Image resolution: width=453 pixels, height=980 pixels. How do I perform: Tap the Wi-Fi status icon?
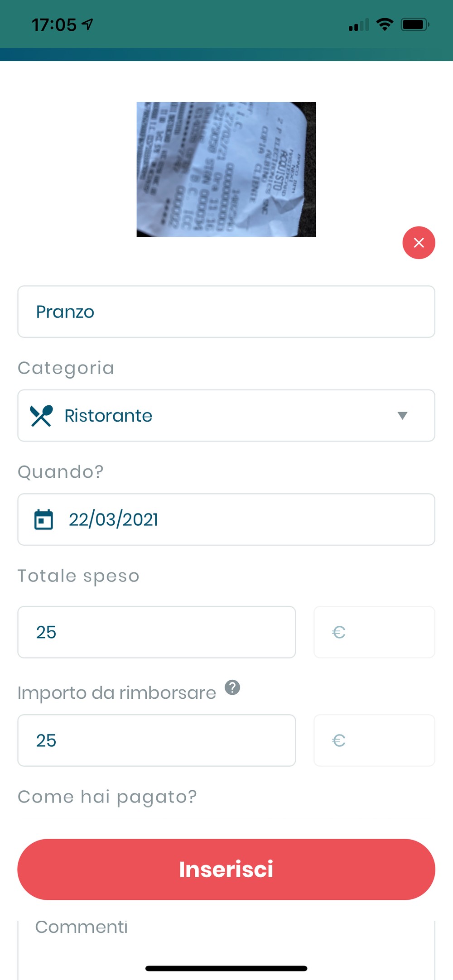(385, 24)
